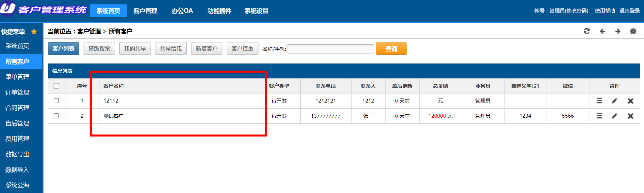
Task: Click contact name 张三
Action: click(368, 116)
